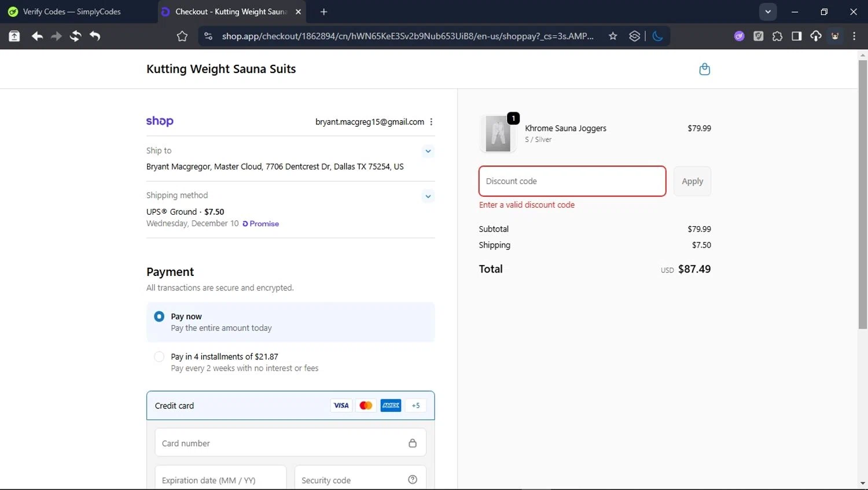Image resolution: width=868 pixels, height=490 pixels.
Task: Open the purple round extension icon
Action: [x=739, y=36]
